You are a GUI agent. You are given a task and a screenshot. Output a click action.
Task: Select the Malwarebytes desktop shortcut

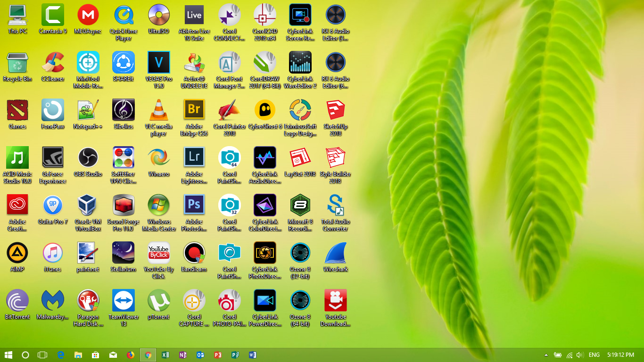coord(53,300)
